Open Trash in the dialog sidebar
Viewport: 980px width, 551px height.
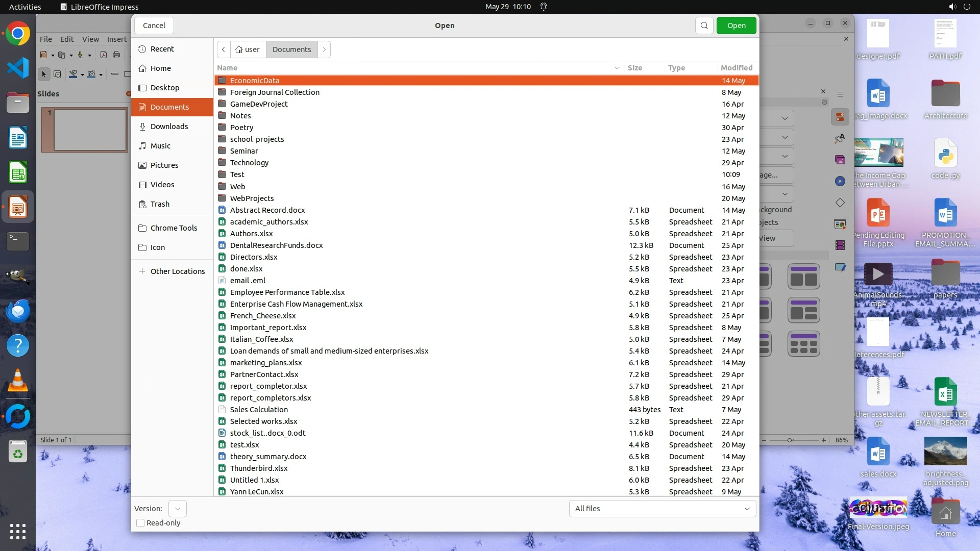160,204
